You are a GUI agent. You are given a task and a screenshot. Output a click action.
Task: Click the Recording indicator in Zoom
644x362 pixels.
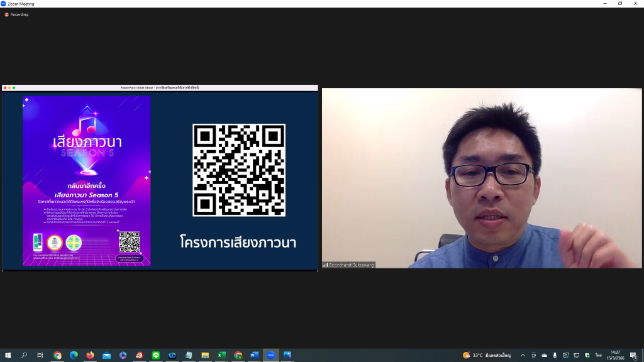point(16,14)
